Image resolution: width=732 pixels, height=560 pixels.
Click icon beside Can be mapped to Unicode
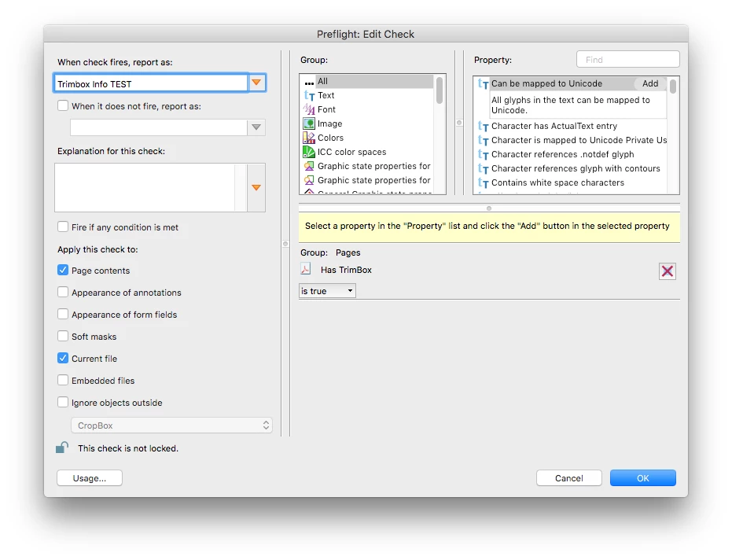(484, 84)
